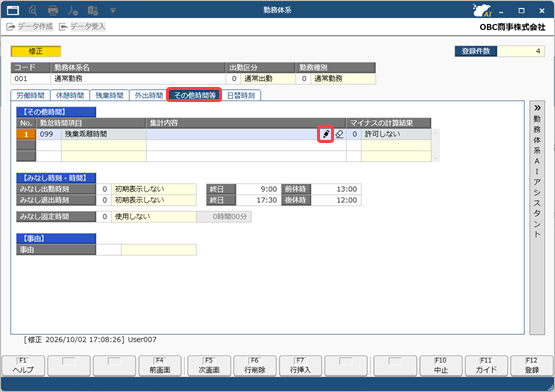
Task: Click the F12 登録 button
Action: (x=532, y=365)
